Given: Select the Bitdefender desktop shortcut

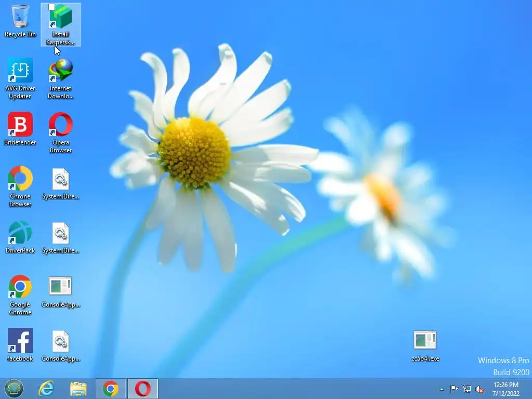Looking at the screenshot, I should click(20, 129).
